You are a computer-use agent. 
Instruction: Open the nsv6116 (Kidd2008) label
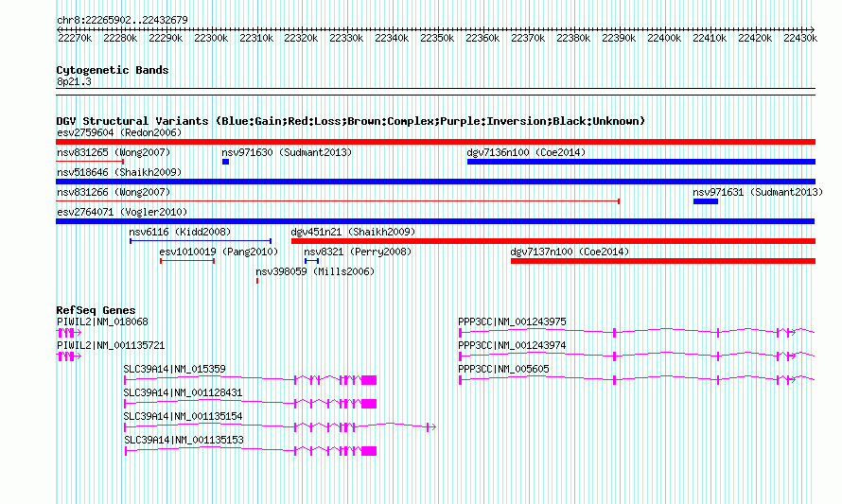tap(180, 232)
